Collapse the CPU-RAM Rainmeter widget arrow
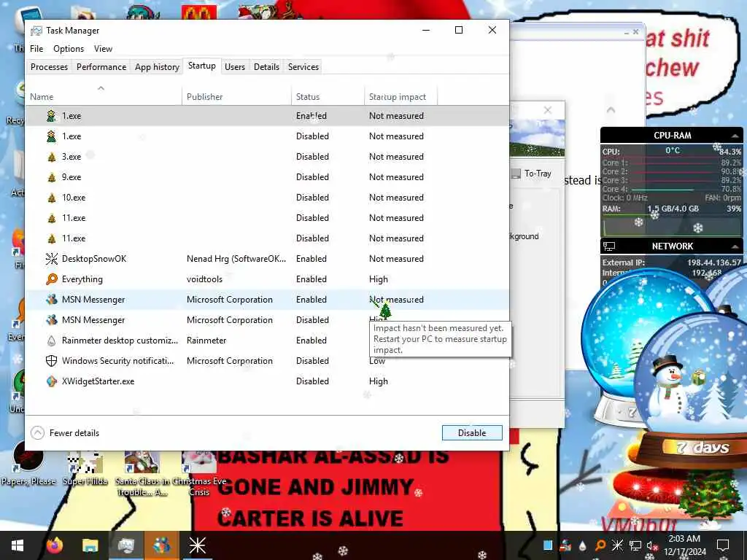 [735, 136]
